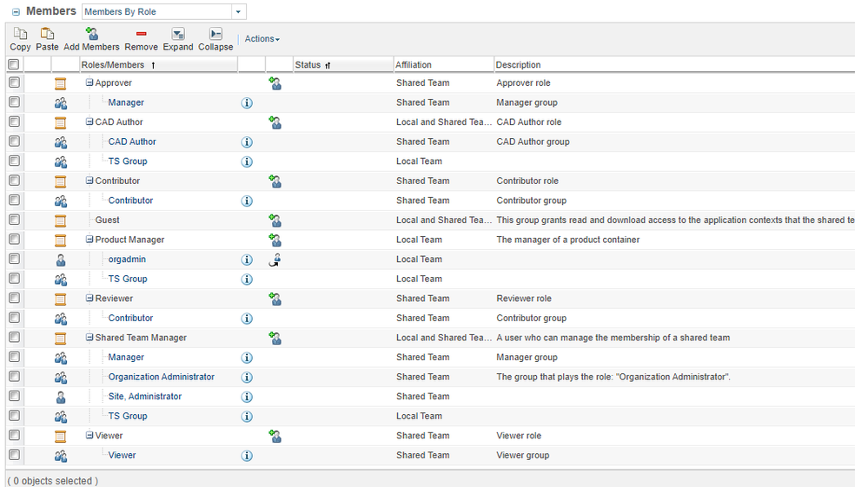This screenshot has width=868, height=487.
Task: Collapse the Shared Team Manager role
Action: click(x=89, y=338)
